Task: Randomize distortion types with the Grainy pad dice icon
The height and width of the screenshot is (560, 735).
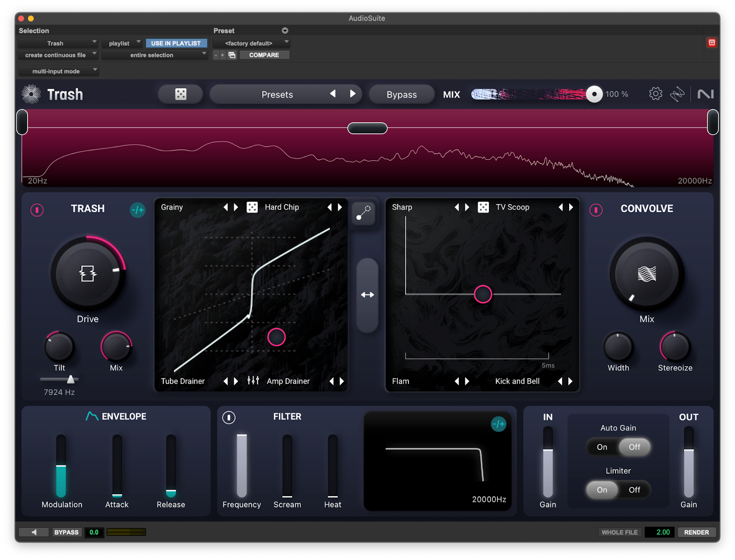Action: (252, 207)
